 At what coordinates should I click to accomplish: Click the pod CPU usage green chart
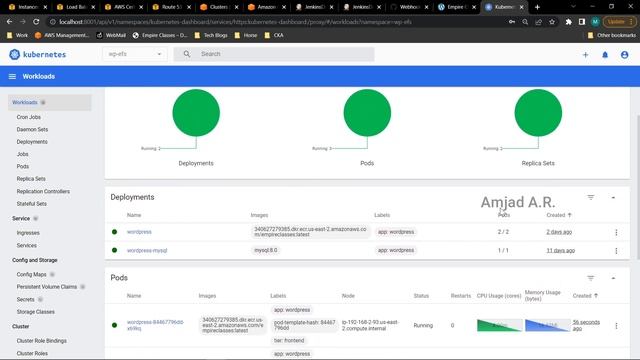pyautogui.click(x=500, y=325)
